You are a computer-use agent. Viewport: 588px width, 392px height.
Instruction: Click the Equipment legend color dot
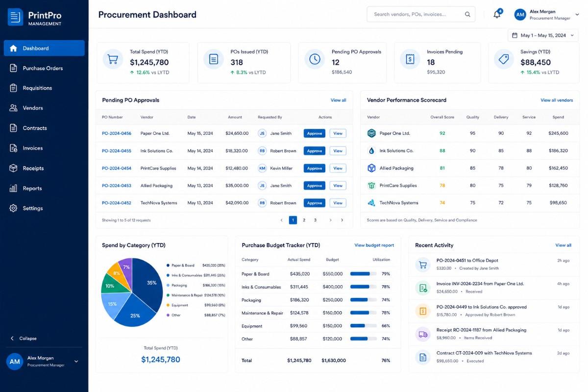[168, 305]
